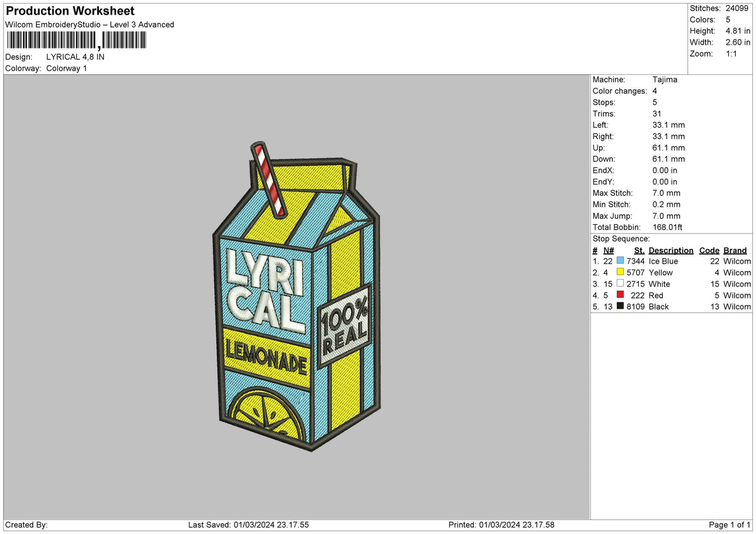Viewport: 756px width, 534px height.
Task: Click the Machine value Tajima
Action: [665, 79]
